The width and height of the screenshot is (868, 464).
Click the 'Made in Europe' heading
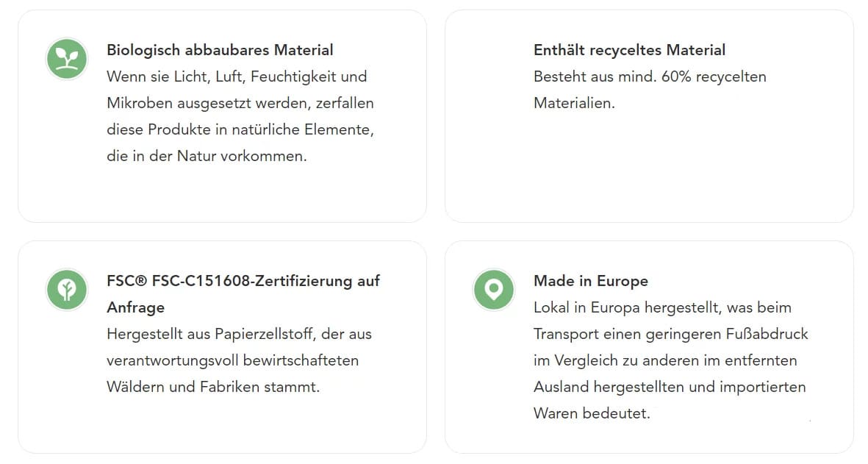click(x=591, y=281)
